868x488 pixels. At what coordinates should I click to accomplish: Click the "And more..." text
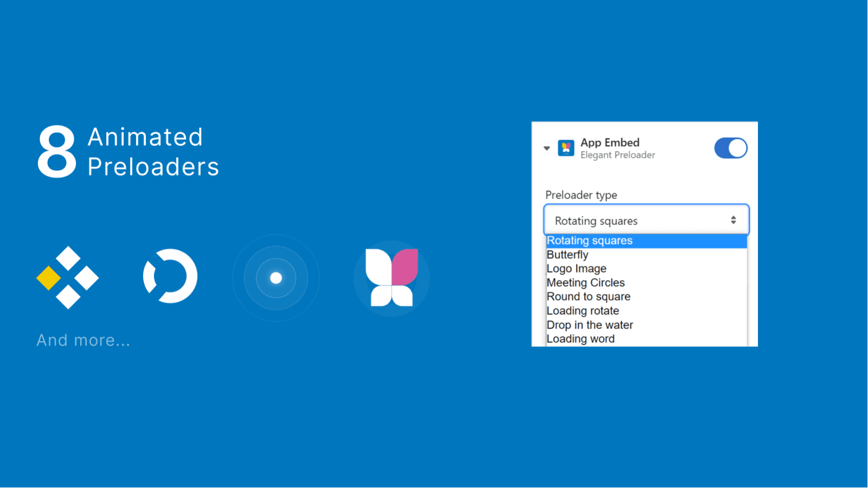tap(82, 340)
